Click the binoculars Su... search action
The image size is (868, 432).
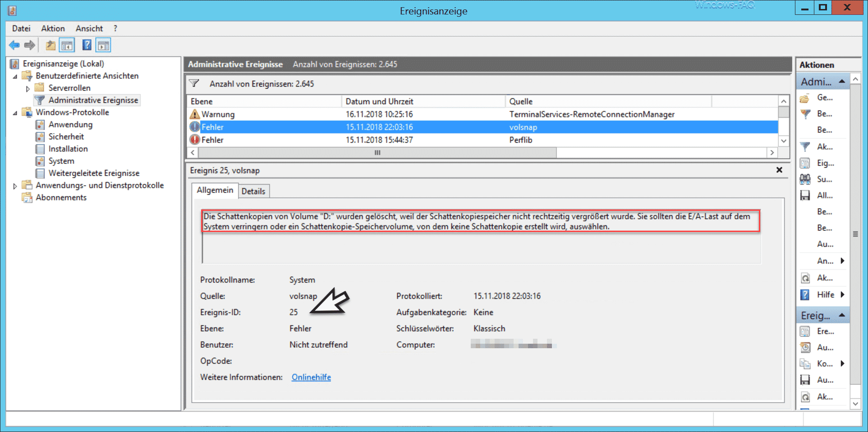click(x=805, y=179)
